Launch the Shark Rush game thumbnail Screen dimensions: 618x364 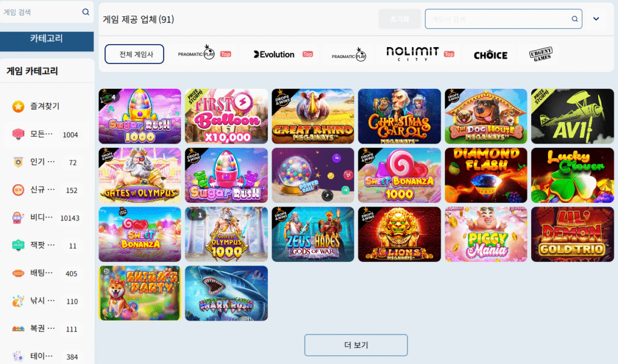(226, 293)
